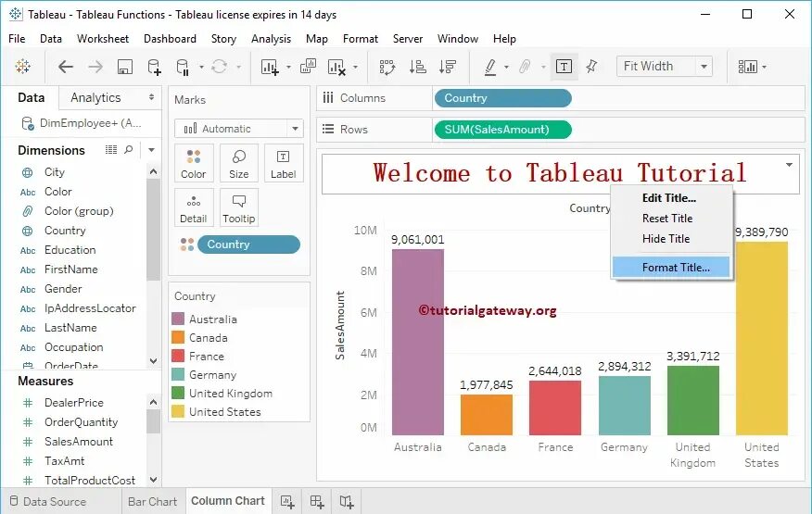Open the Worksheet menu
The height and width of the screenshot is (514, 812).
coord(103,39)
